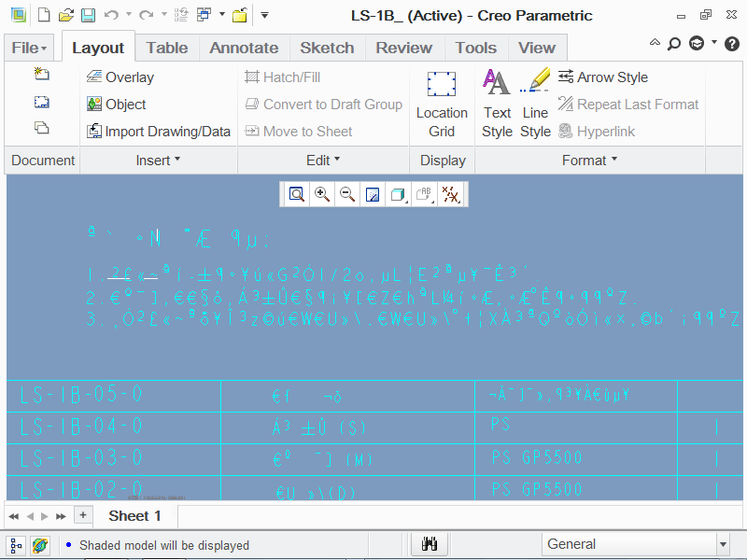Add a new sheet with plus button
The image size is (747, 560).
point(83,515)
